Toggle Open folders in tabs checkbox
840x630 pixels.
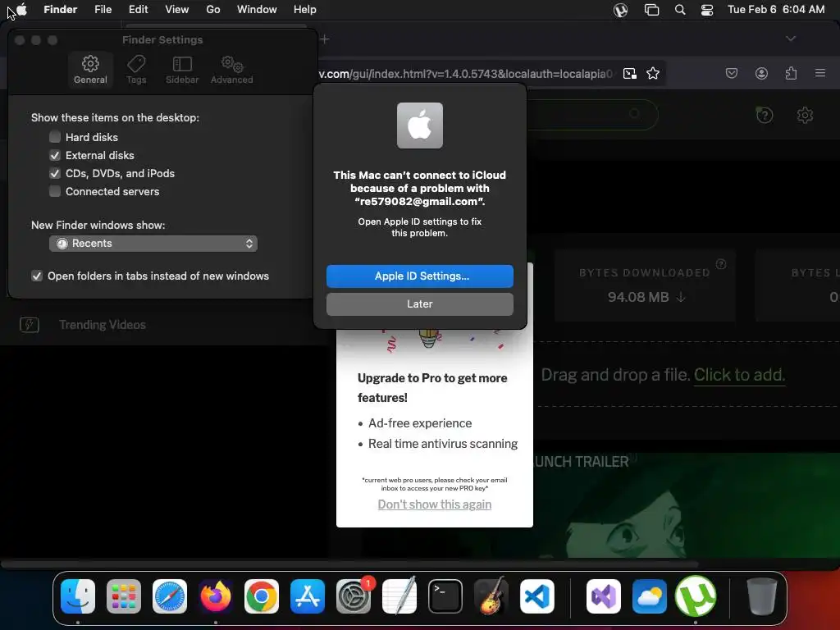37,276
